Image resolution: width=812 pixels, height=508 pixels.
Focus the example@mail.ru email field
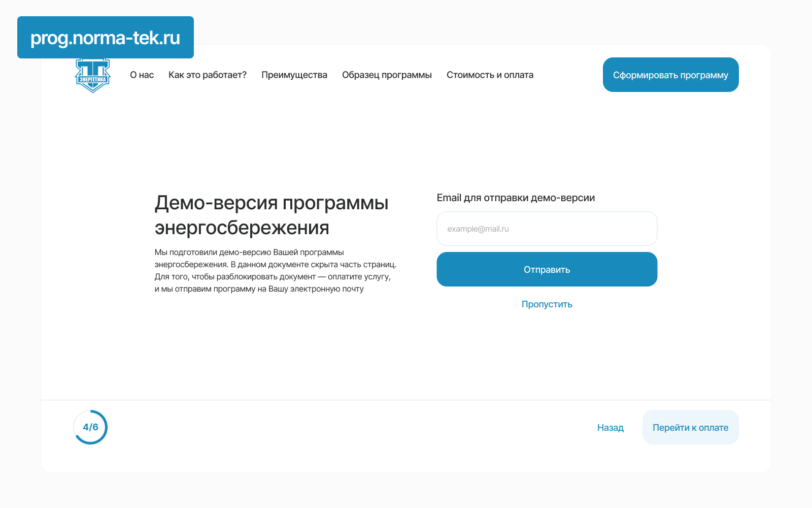pos(547,229)
